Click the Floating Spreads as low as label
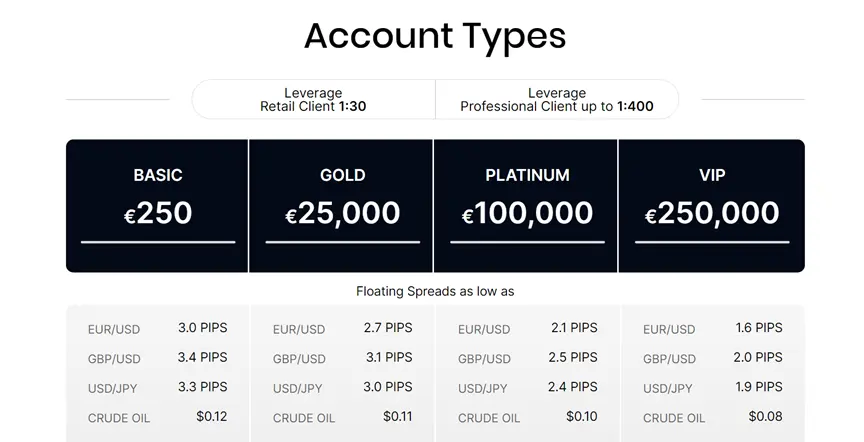The height and width of the screenshot is (442, 864). 435,291
